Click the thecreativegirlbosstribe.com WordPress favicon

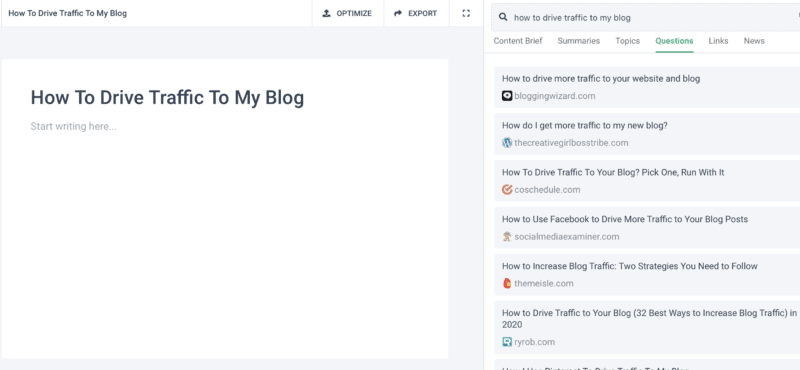pyautogui.click(x=507, y=143)
